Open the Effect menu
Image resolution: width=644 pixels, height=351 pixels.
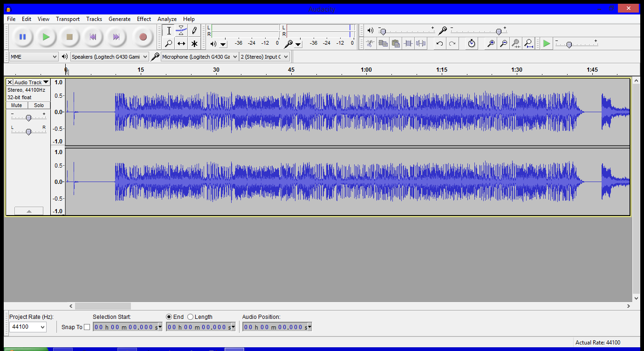click(x=144, y=19)
